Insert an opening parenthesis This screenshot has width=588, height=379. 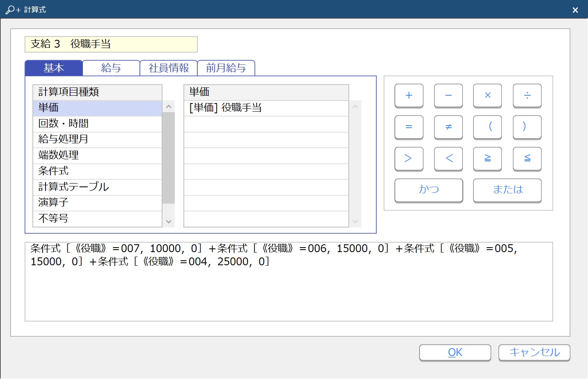coord(487,127)
